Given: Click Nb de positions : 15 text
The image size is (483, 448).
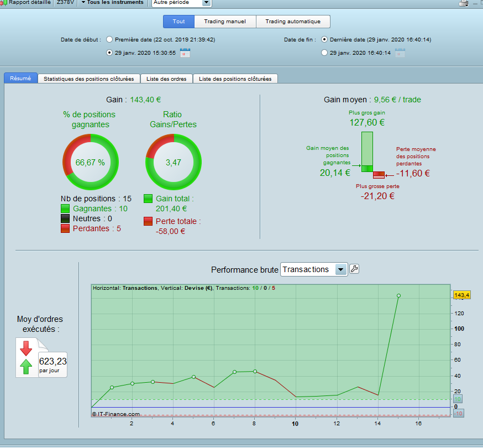Looking at the screenshot, I should (96, 199).
